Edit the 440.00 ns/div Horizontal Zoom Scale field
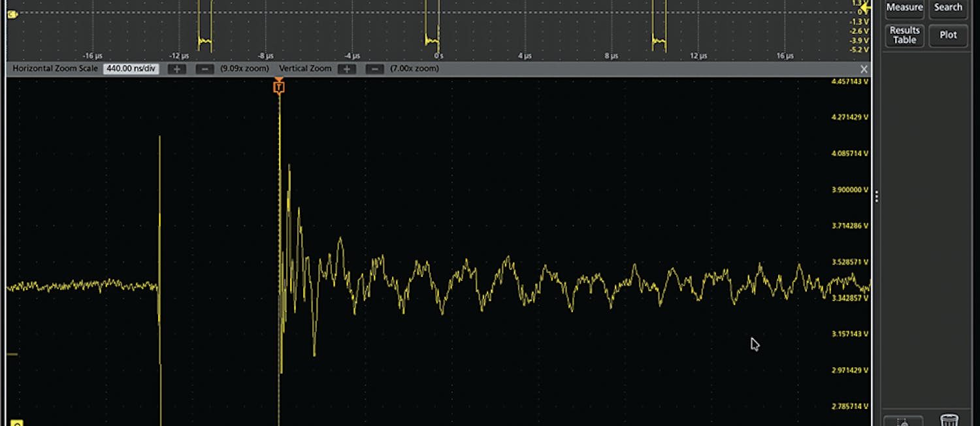The image size is (980, 426). [x=131, y=68]
